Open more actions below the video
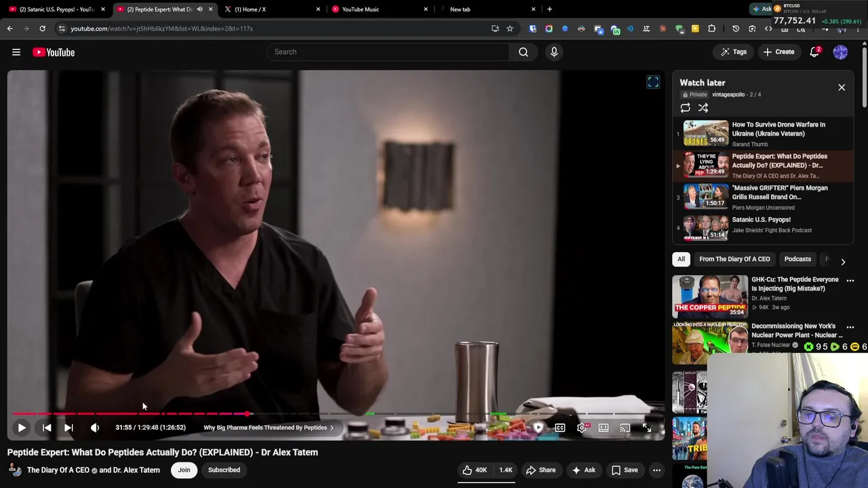This screenshot has width=868, height=488. 656,470
